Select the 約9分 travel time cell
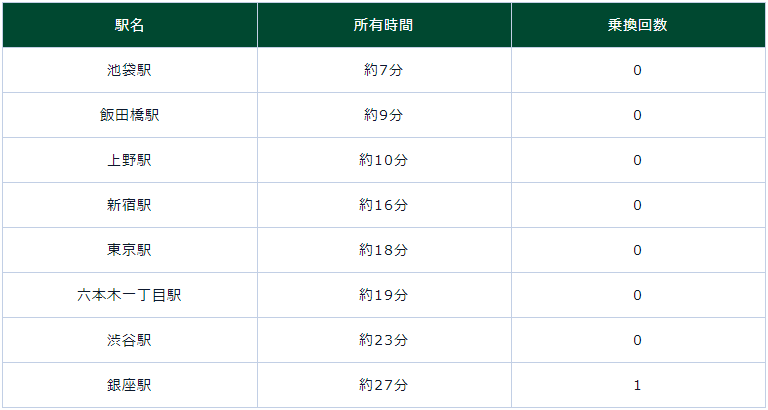This screenshot has height=410, width=768. (x=383, y=115)
